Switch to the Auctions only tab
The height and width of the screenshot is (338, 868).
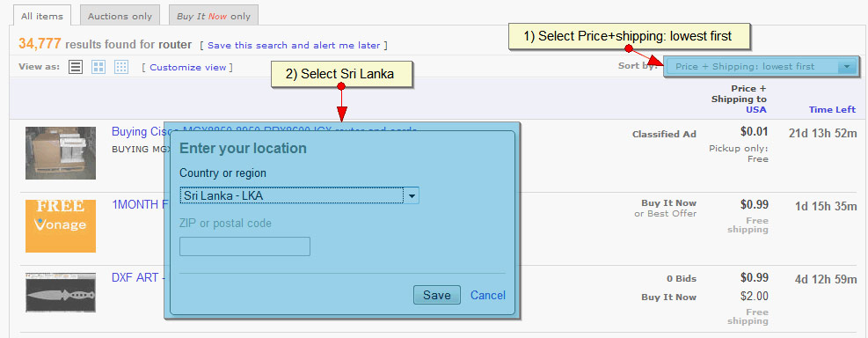[120, 16]
